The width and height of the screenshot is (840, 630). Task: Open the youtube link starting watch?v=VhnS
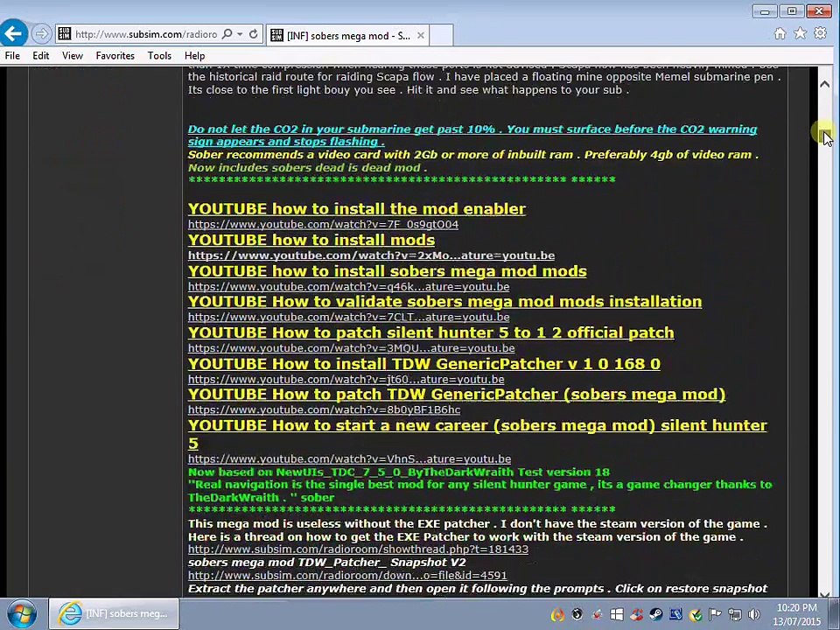pos(349,459)
